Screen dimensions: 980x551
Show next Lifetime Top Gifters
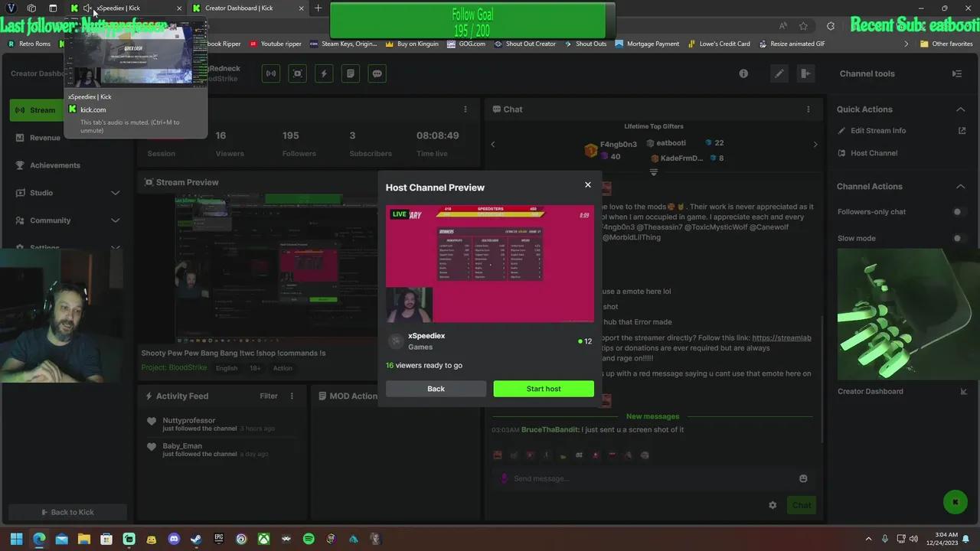coord(815,145)
